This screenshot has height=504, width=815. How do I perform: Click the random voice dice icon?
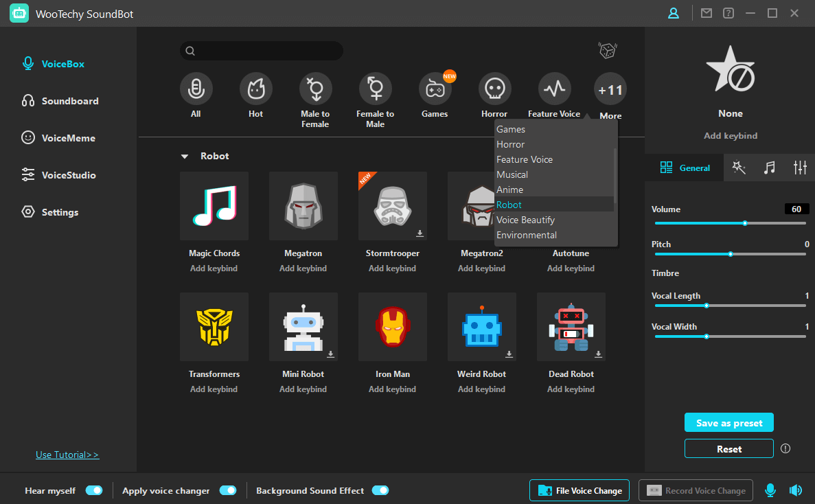pyautogui.click(x=608, y=50)
